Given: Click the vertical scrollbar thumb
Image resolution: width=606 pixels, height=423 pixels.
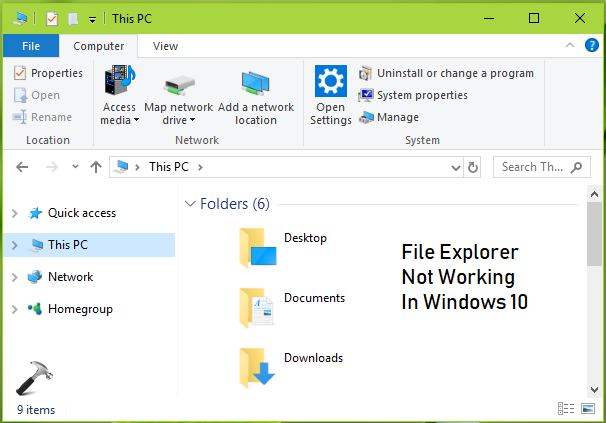Looking at the screenshot, I should coord(594,234).
